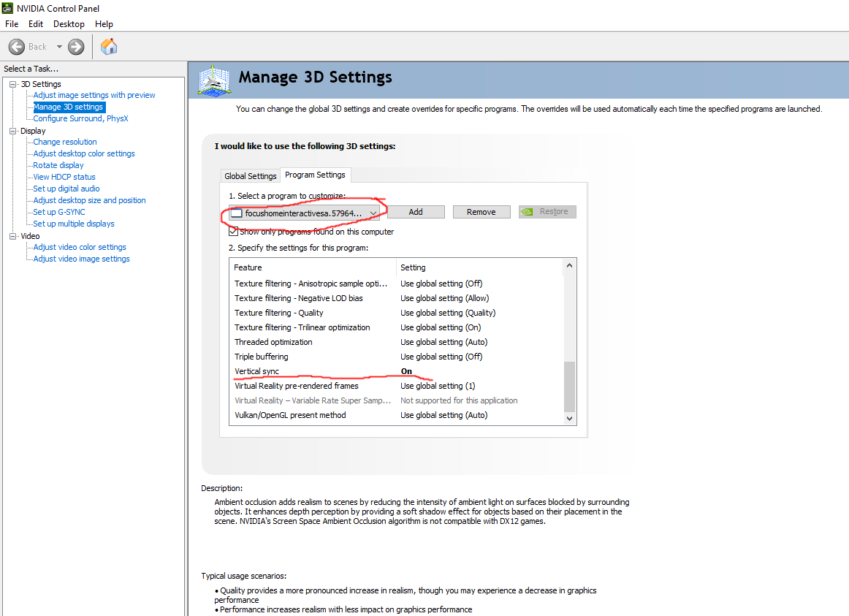The width and height of the screenshot is (849, 616).
Task: Switch to the Global Settings tab
Action: (x=250, y=176)
